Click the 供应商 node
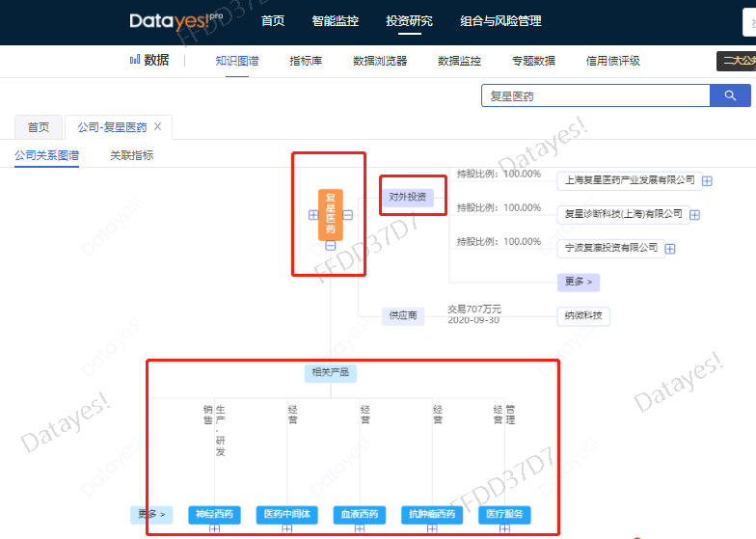Viewport: 756px width, 539px height. (x=403, y=315)
